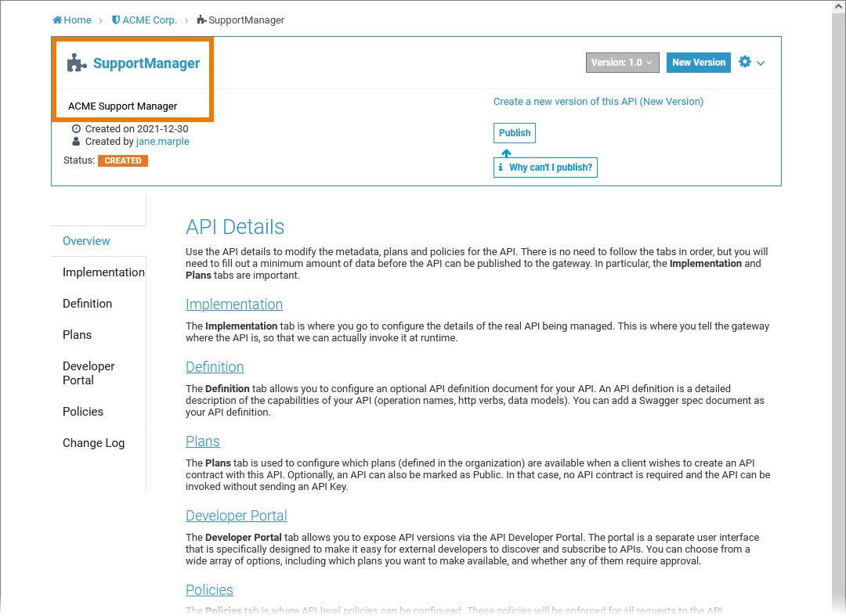This screenshot has height=616, width=846.
Task: Click the Created on 2021-12-30 text
Action: click(136, 129)
